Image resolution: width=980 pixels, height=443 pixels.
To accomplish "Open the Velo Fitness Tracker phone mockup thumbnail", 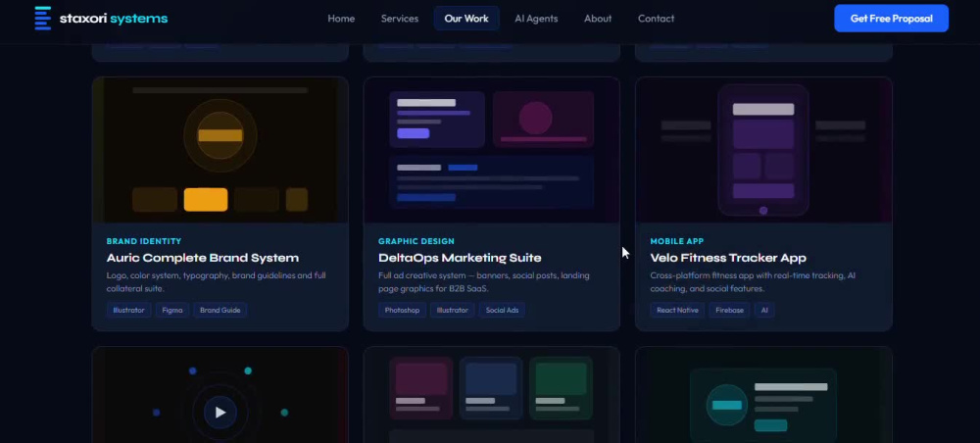I will coord(763,150).
